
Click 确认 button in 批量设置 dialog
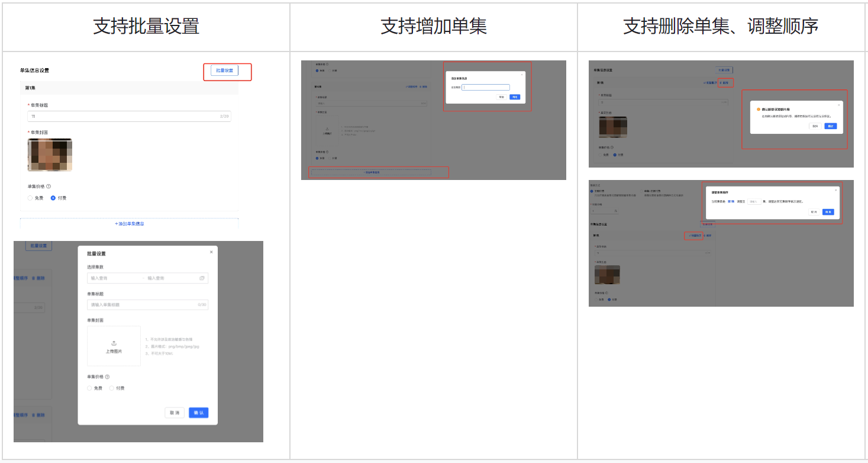199,413
